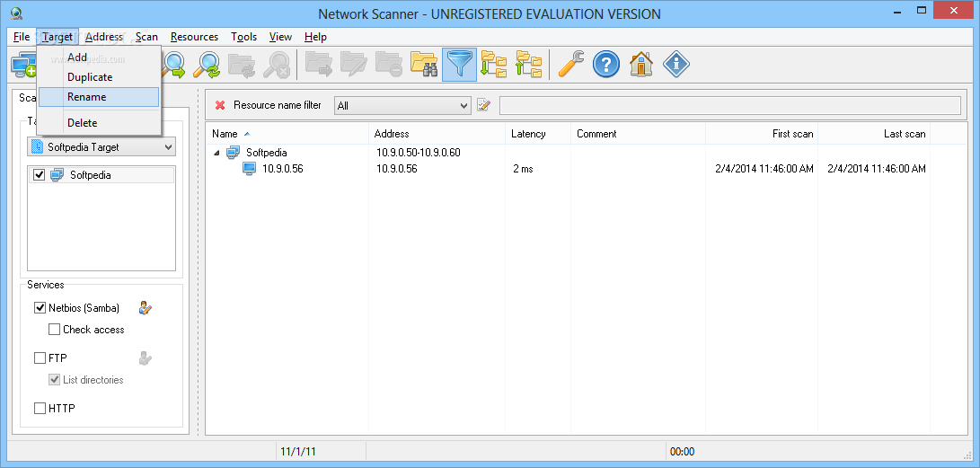Enable the Check access checkbox
Image resolution: width=980 pixels, height=468 pixels.
(x=55, y=330)
